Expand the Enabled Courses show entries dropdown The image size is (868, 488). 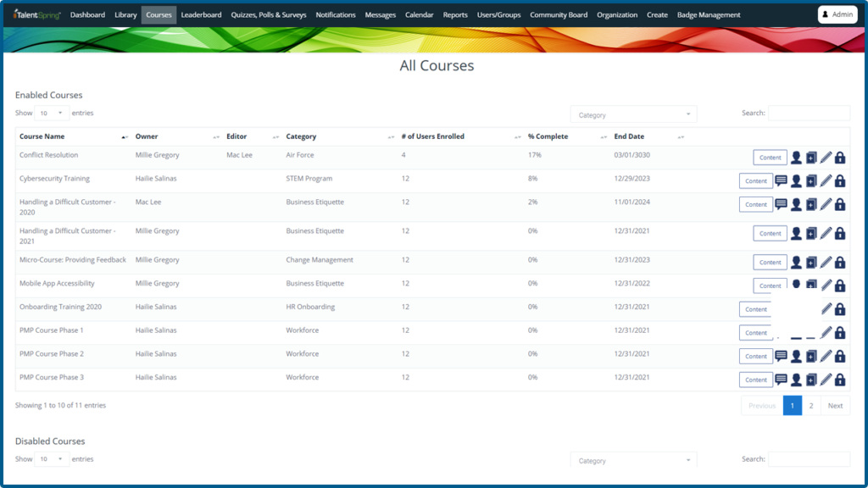[52, 113]
